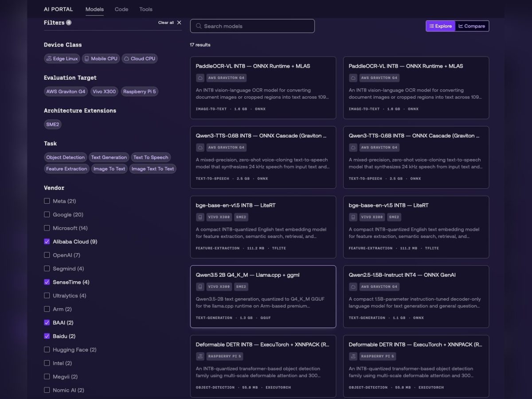Click AWS GRAVITON G4 tag in Qwen2.5-1.5B card

(x=379, y=287)
